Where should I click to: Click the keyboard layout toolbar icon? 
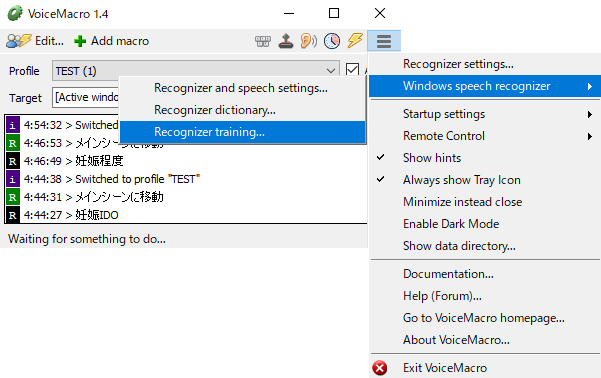coord(263,41)
